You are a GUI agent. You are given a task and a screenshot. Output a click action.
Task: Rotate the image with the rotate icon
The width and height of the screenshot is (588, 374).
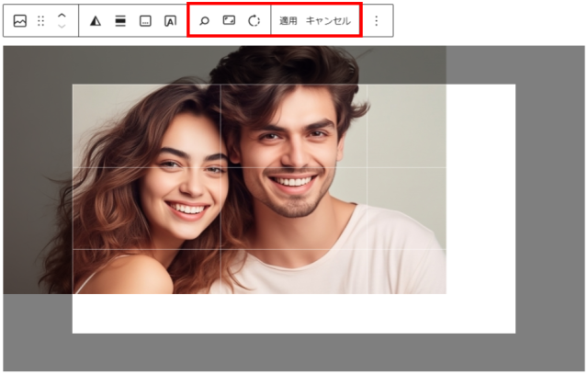254,20
